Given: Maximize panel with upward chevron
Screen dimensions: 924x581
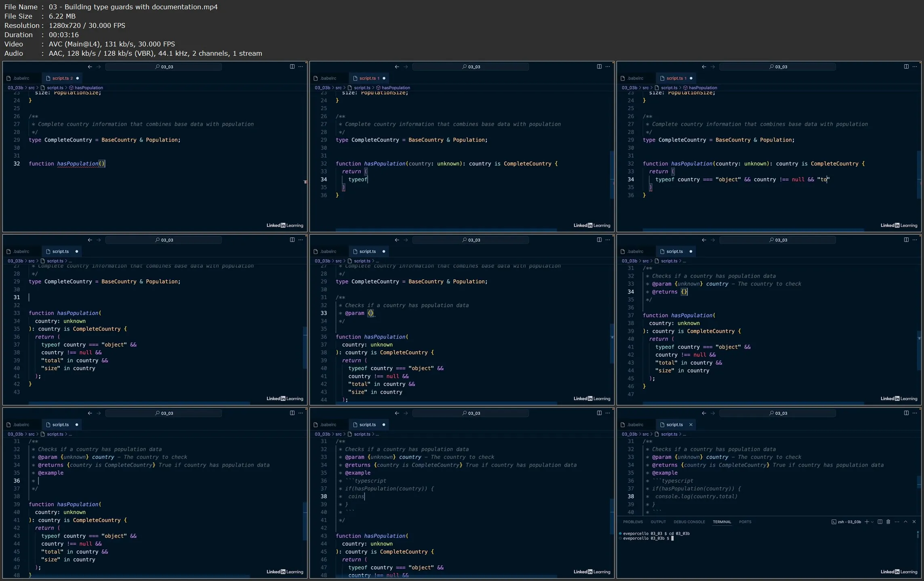Looking at the screenshot, I should [x=905, y=522].
